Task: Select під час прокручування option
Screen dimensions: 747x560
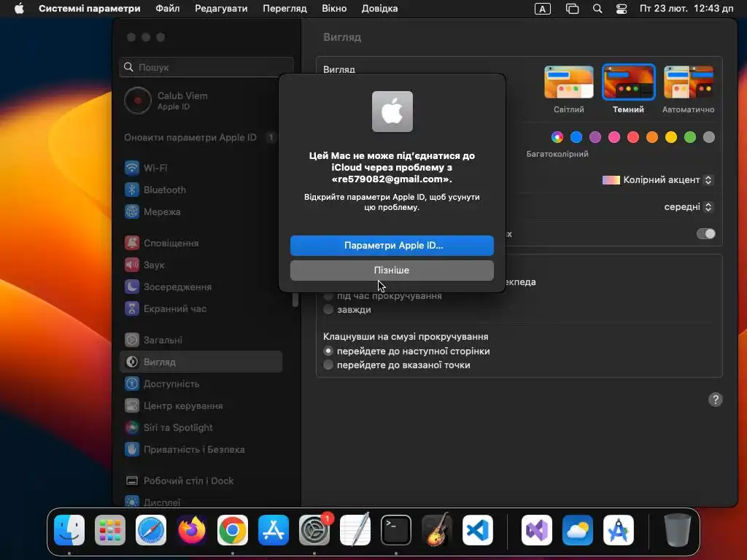Action: click(x=328, y=296)
